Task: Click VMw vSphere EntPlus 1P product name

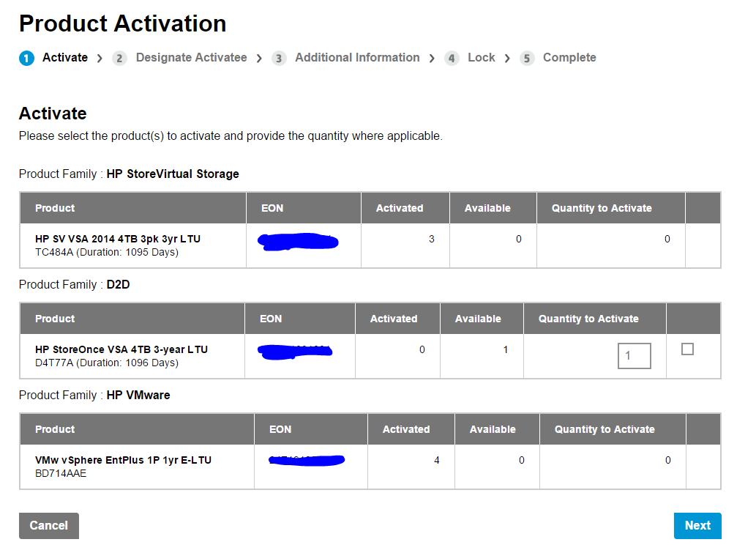Action: point(123,460)
